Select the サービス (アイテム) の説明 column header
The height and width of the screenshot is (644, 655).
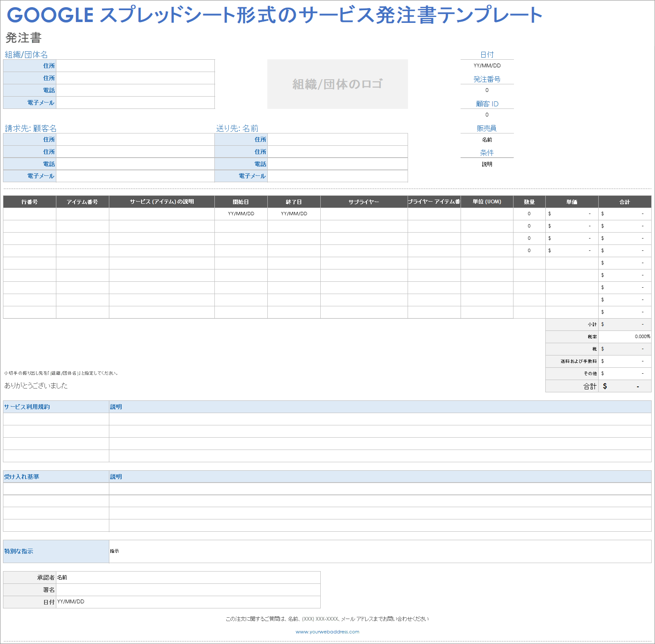(161, 202)
